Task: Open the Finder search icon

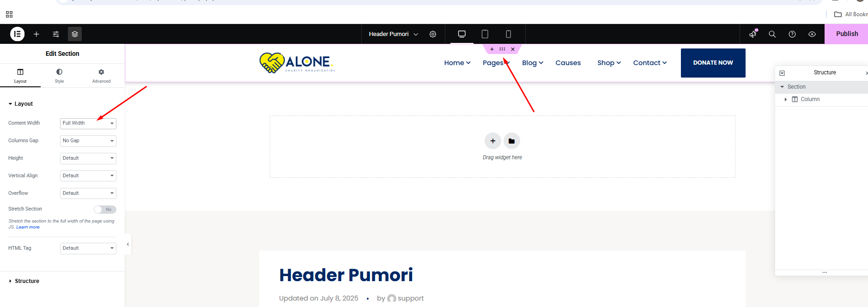Action: click(772, 34)
